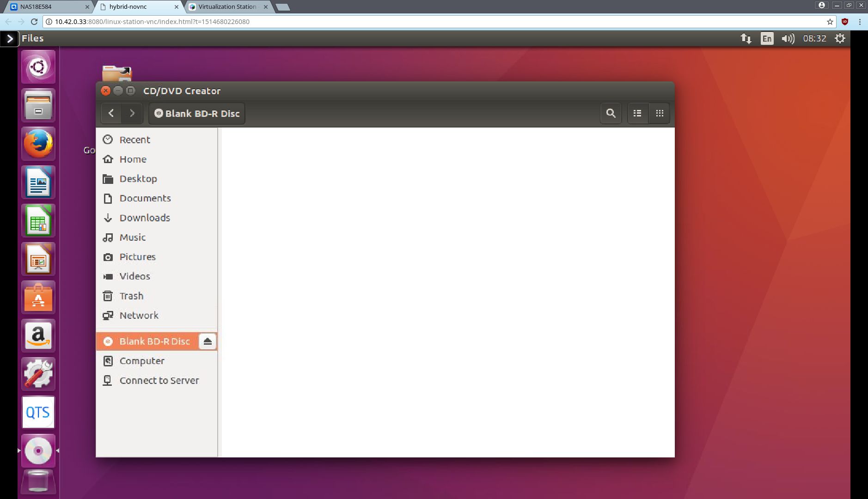Screen dimensions: 868x499
Task: Open Ubuntu Dash search from launcher
Action: [x=38, y=67]
